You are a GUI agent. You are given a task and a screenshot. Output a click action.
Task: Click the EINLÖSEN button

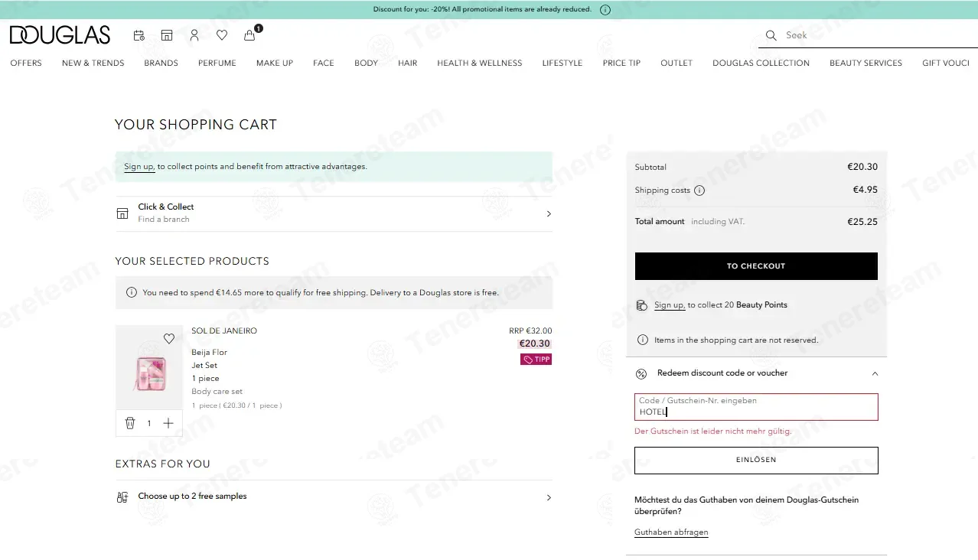(756, 460)
